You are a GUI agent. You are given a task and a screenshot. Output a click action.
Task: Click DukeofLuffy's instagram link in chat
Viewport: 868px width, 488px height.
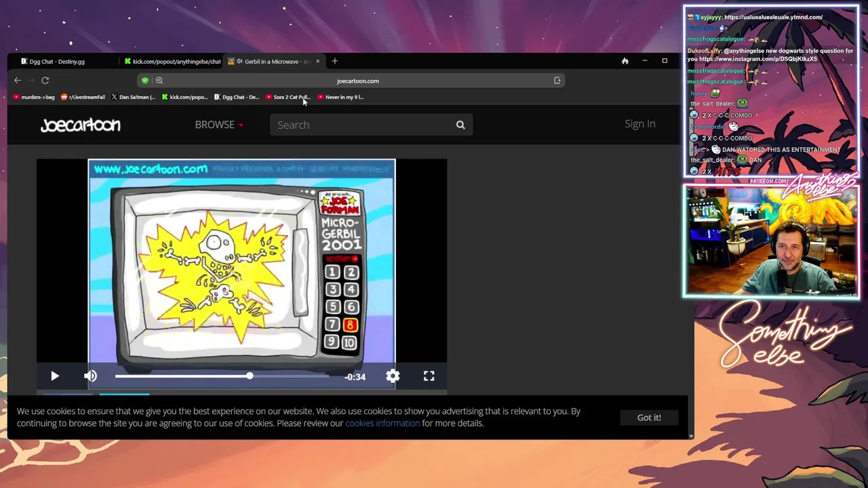pos(758,59)
